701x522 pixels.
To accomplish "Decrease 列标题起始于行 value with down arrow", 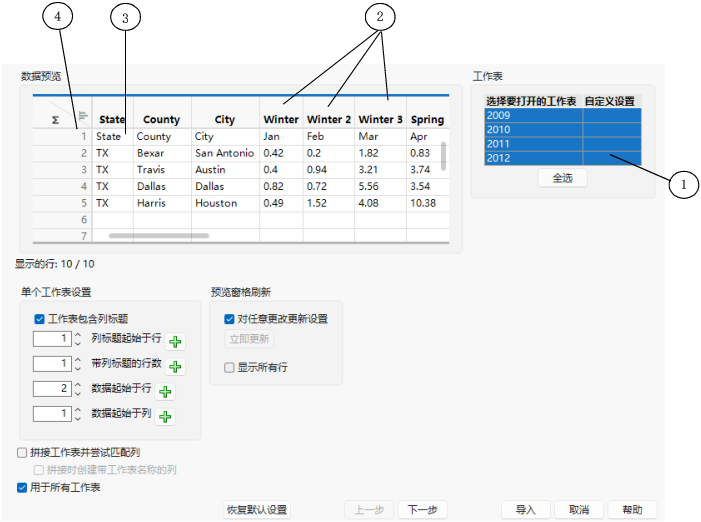I will point(78,343).
